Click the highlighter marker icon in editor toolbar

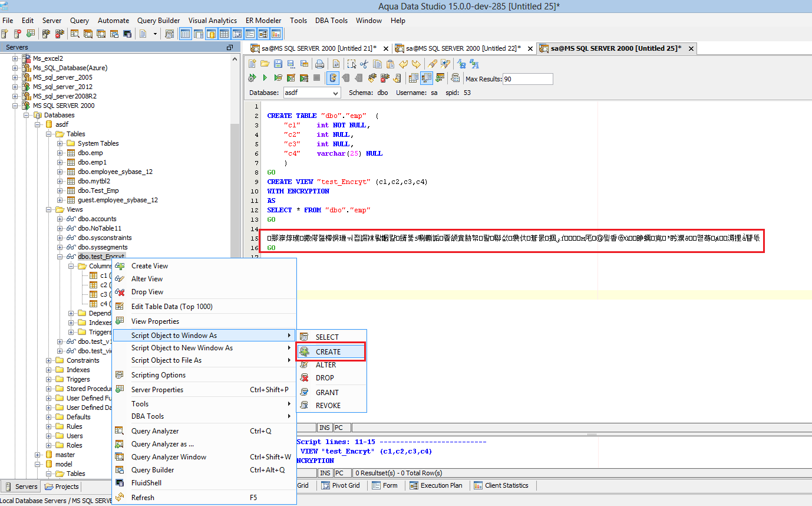click(x=433, y=64)
